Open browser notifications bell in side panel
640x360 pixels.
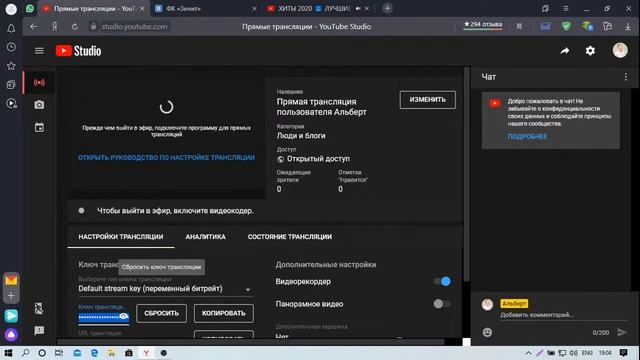click(x=11, y=28)
